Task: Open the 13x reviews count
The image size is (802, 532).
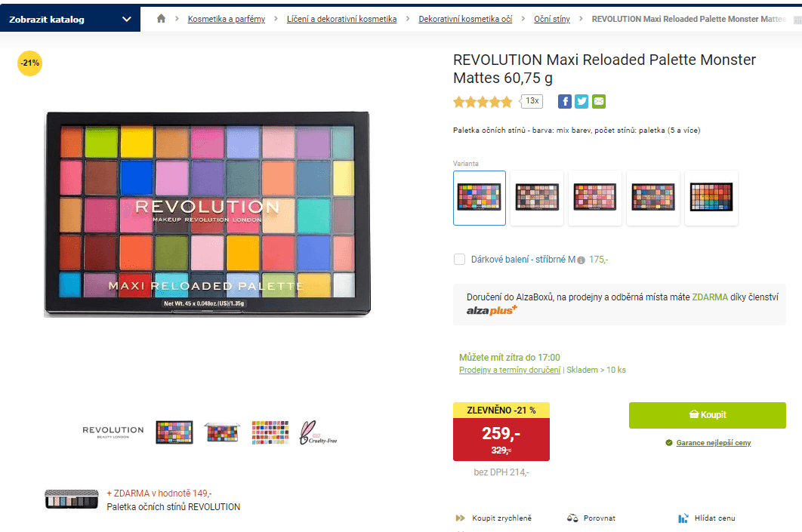Action: (532, 101)
